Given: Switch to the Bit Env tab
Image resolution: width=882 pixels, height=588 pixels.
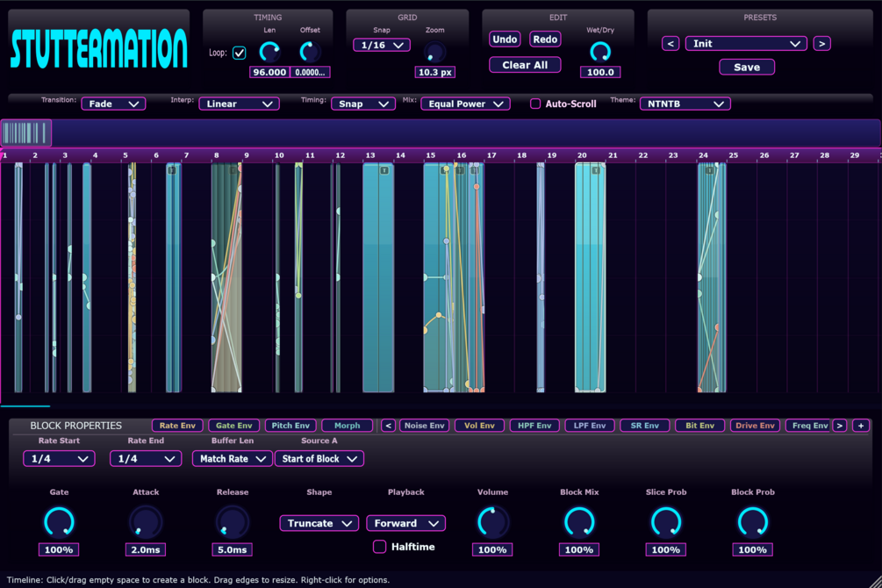Looking at the screenshot, I should tap(699, 426).
